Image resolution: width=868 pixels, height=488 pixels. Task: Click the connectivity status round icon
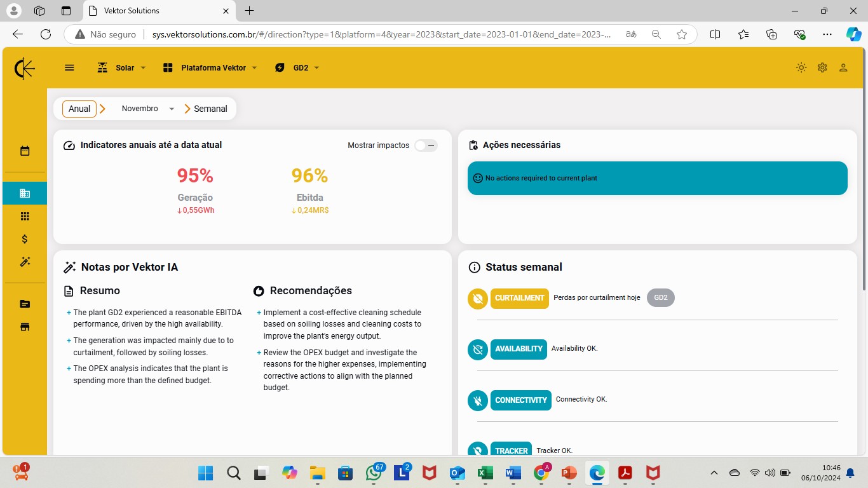point(478,400)
